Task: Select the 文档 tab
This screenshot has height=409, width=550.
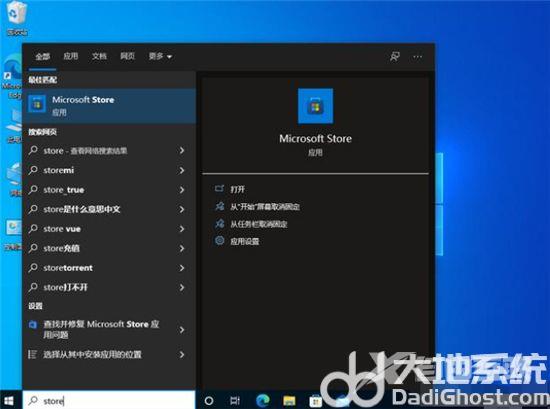Action: coord(99,56)
